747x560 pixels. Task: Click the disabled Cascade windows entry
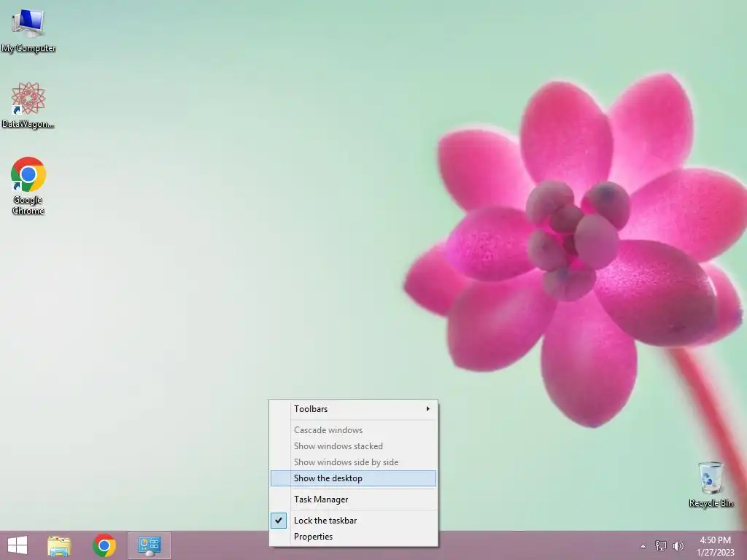coord(354,430)
